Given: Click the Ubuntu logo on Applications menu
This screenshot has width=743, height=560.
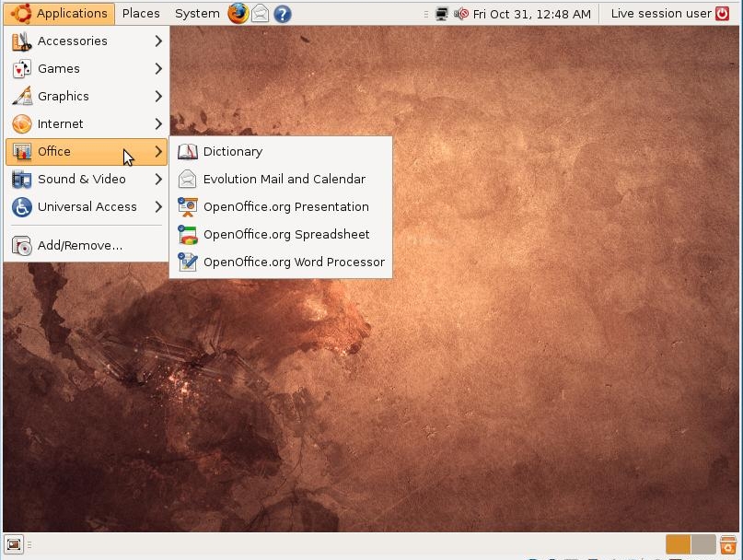Looking at the screenshot, I should pos(21,13).
